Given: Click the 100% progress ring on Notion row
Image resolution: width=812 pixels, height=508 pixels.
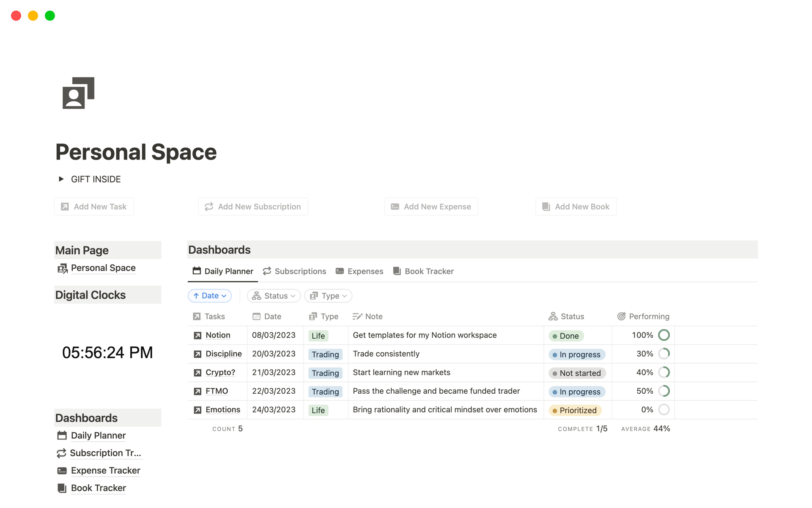Looking at the screenshot, I should point(664,335).
